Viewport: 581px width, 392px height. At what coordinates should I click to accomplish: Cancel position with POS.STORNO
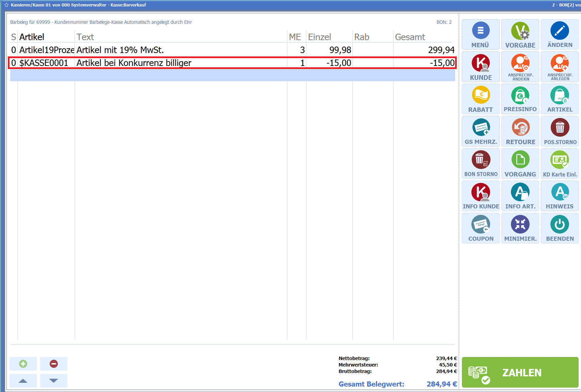[560, 131]
